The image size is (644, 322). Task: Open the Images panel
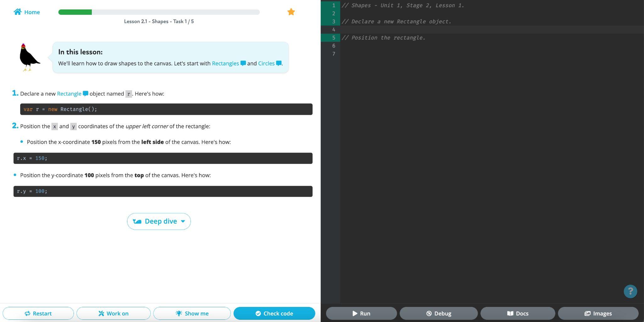coord(598,313)
